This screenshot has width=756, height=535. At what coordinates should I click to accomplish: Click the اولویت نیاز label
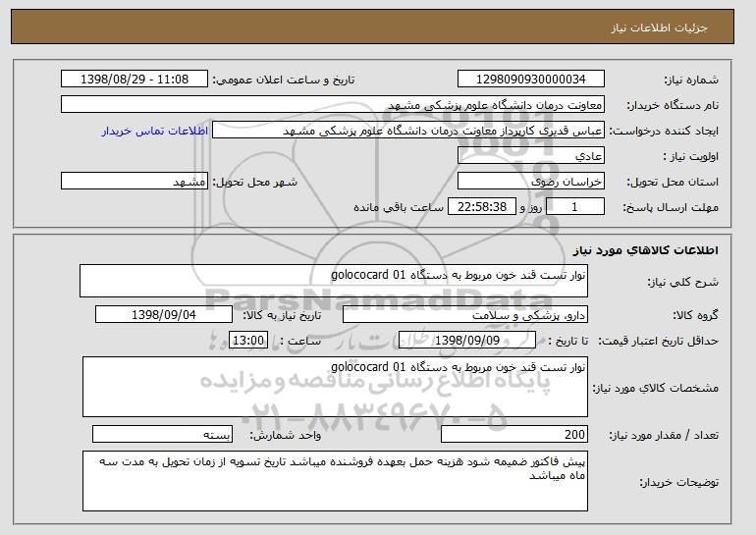[x=690, y=157]
